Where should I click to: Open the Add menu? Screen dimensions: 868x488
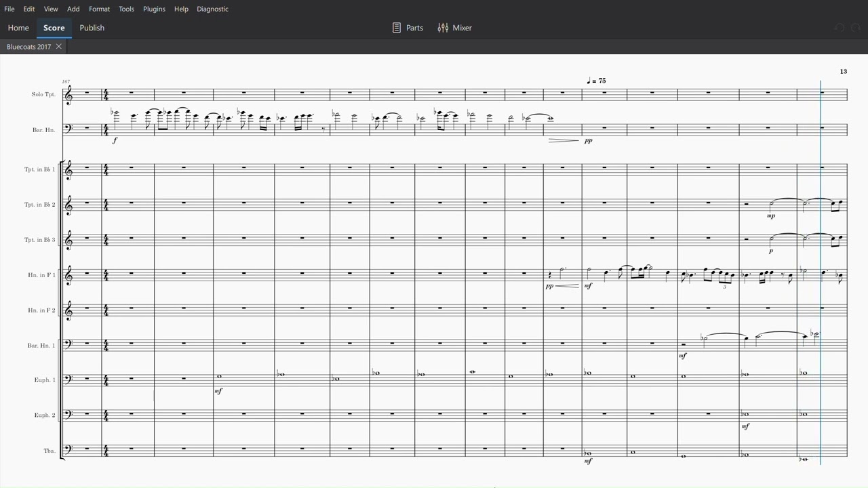coord(73,9)
